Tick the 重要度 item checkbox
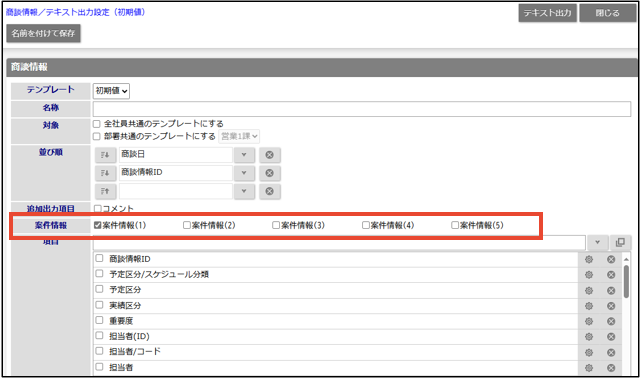 (x=99, y=320)
